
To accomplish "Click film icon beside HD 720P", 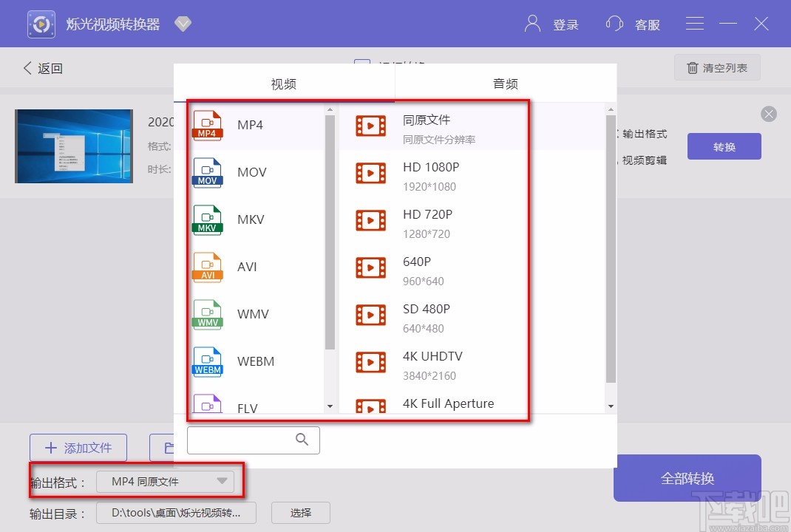I will coord(371,220).
